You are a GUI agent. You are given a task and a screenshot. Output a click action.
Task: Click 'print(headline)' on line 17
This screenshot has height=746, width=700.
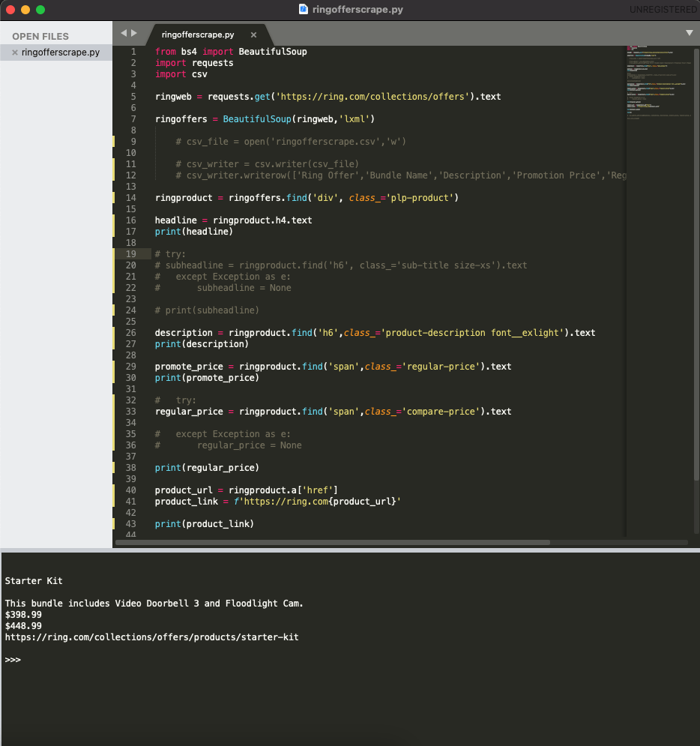coord(194,232)
